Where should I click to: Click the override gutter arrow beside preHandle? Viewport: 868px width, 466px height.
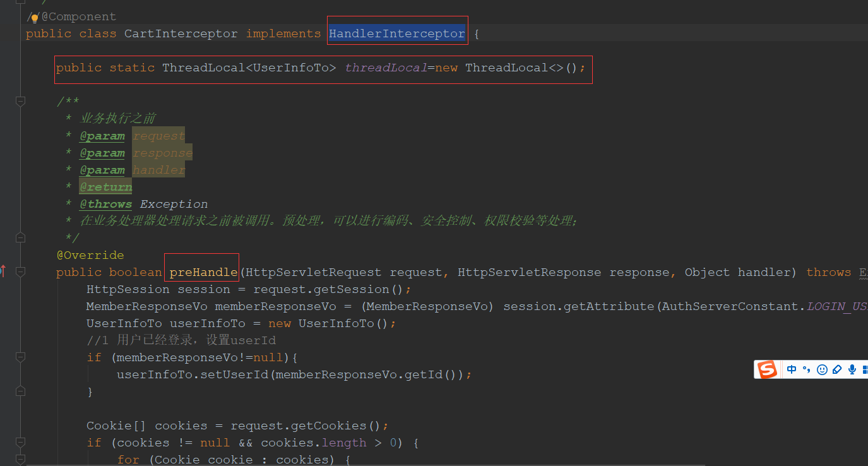point(3,272)
